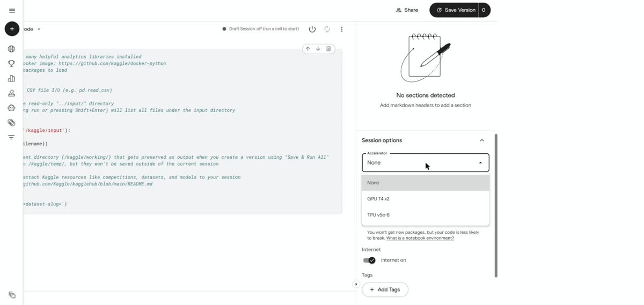Click the restart session refresh icon
The height and width of the screenshot is (305, 644).
327,29
